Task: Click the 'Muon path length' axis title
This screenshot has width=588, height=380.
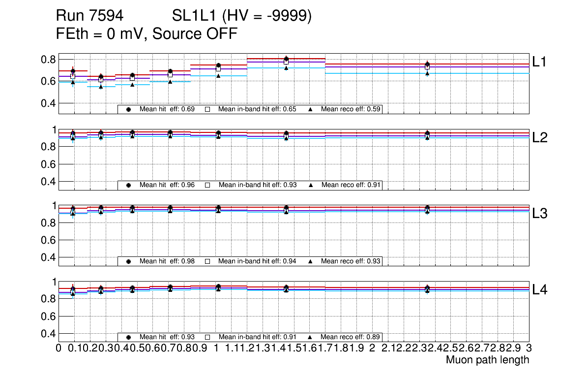Action: point(487,360)
